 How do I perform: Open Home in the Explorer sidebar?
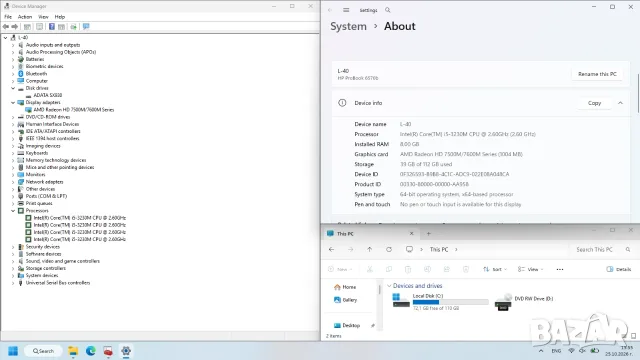[x=345, y=287]
